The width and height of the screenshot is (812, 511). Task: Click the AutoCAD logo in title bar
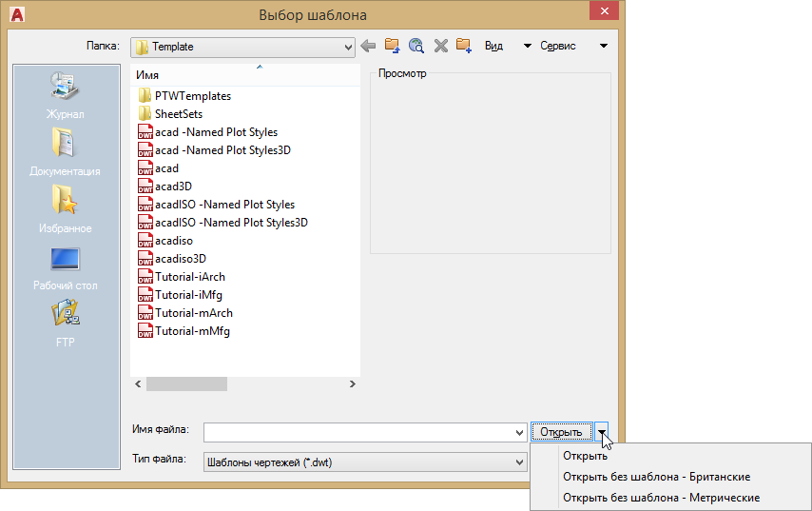coord(17,14)
